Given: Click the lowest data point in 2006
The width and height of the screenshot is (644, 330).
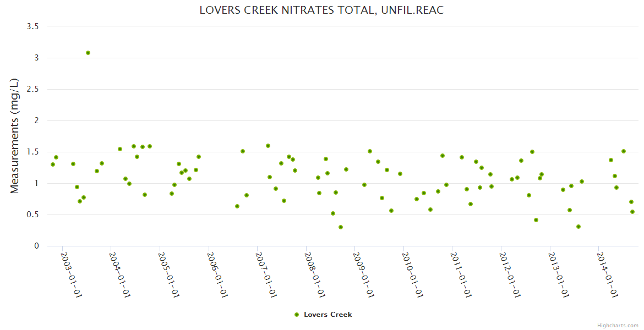Looking at the screenshot, I should coord(237,206).
